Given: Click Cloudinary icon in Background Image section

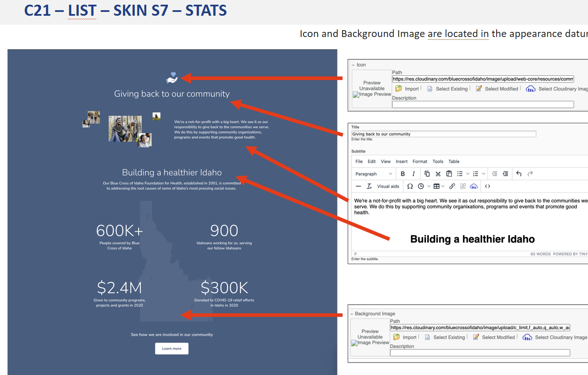Looking at the screenshot, I should [x=527, y=337].
